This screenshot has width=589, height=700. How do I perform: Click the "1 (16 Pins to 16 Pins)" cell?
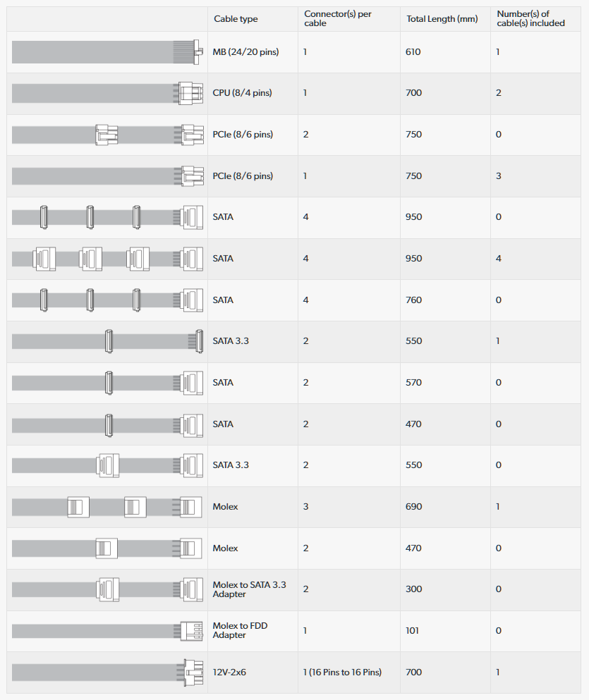(x=342, y=673)
